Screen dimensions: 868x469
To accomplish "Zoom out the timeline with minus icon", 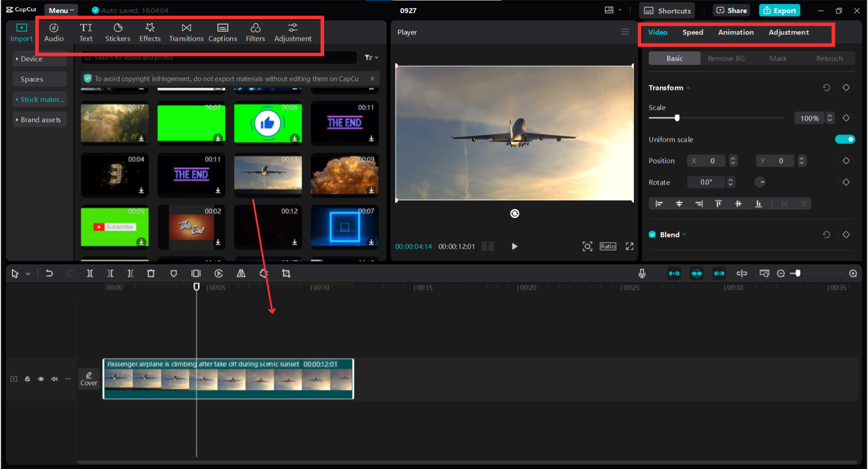I will [x=781, y=274].
